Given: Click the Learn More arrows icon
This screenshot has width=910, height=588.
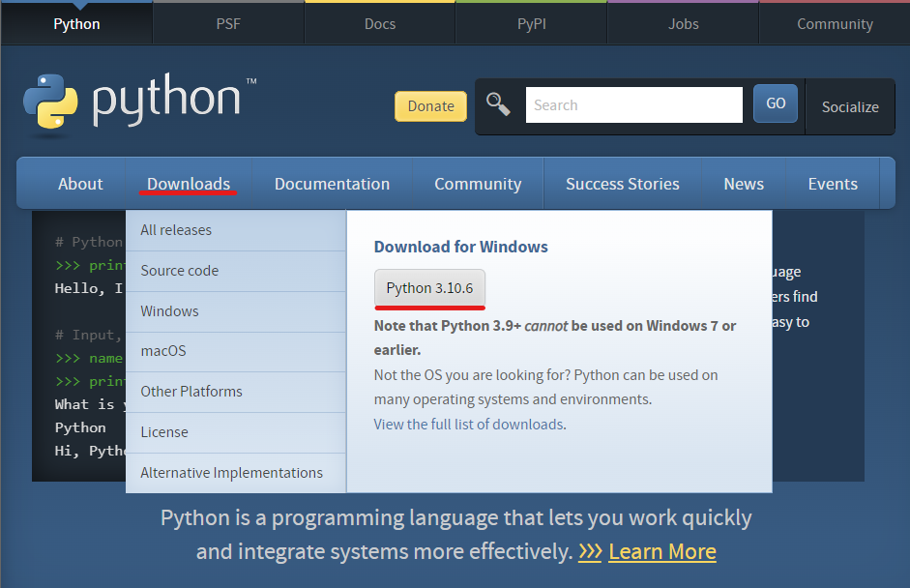Looking at the screenshot, I should tap(590, 552).
